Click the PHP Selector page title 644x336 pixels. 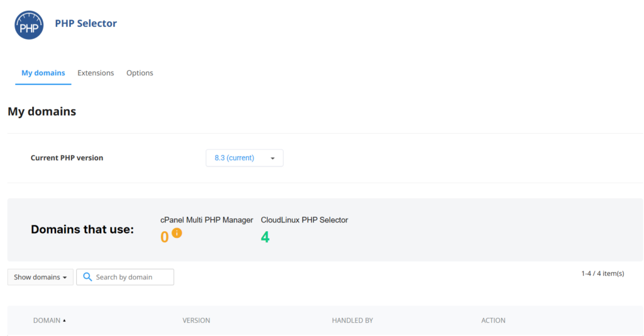[86, 23]
